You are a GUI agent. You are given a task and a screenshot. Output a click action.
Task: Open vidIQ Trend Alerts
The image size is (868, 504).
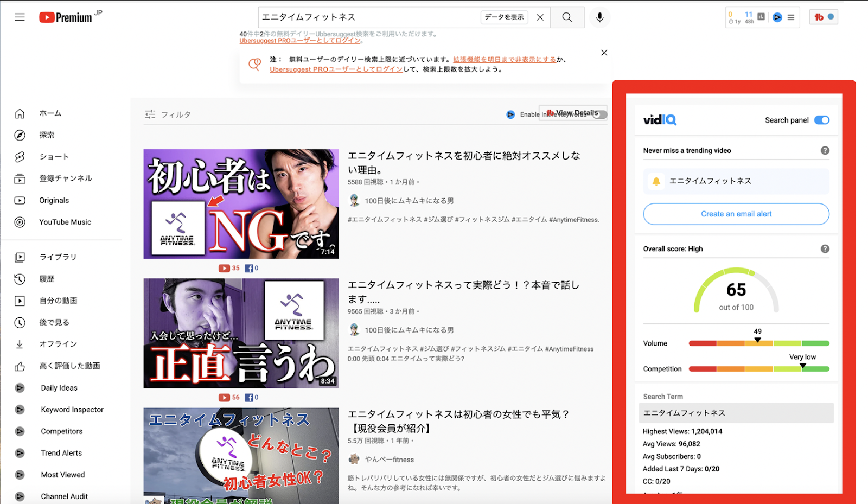click(61, 453)
